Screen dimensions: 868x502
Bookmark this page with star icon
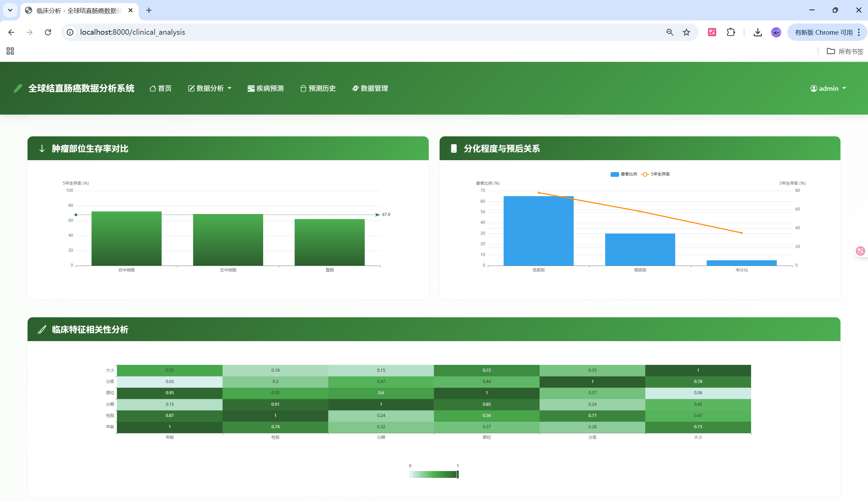coord(686,32)
